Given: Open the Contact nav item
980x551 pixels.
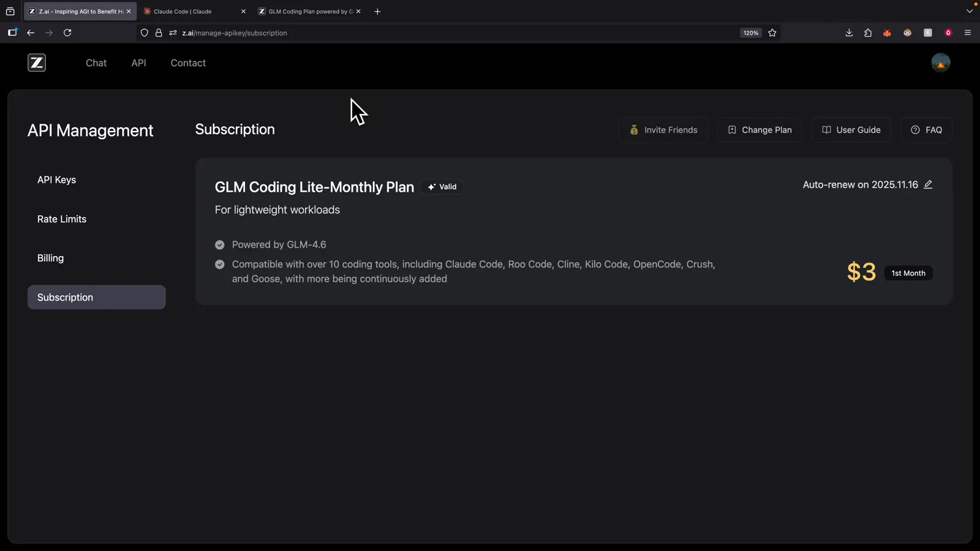Looking at the screenshot, I should 188,63.
